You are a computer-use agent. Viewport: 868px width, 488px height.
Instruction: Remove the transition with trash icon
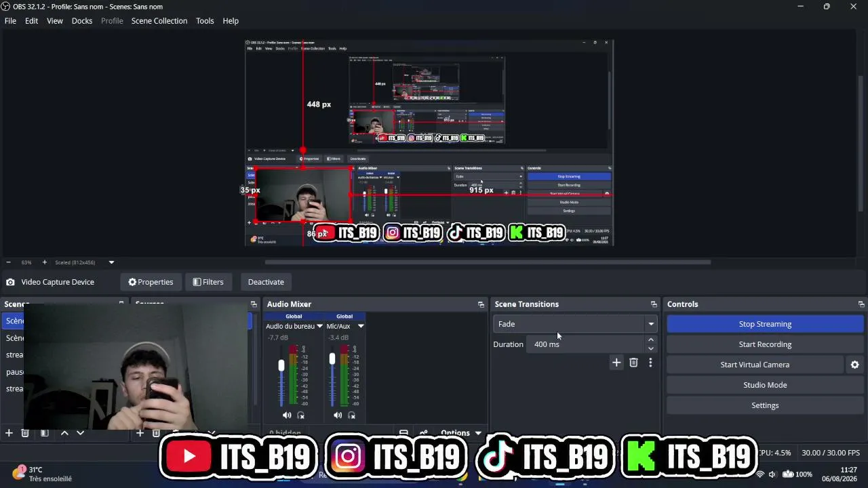point(633,363)
